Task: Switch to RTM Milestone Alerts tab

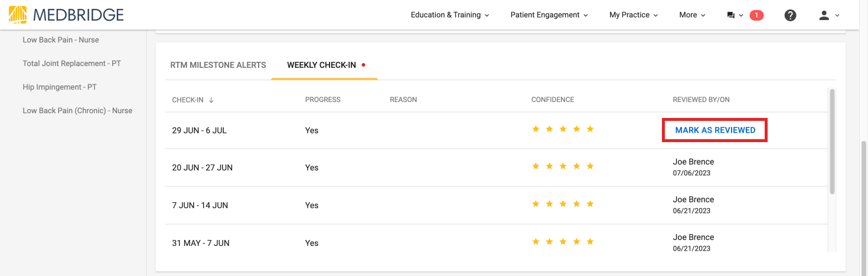Action: (218, 65)
